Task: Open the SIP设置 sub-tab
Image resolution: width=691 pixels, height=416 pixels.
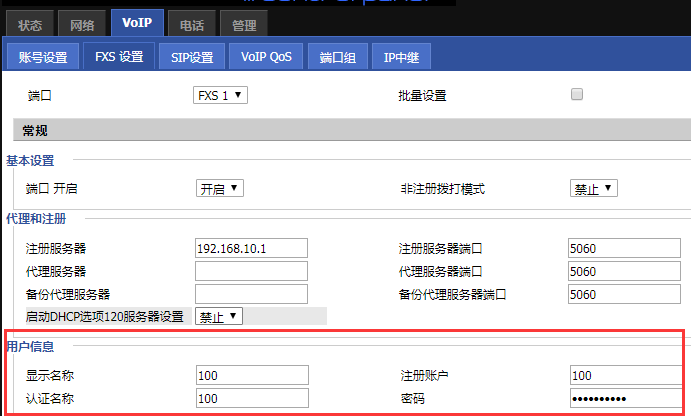Action: coord(193,57)
